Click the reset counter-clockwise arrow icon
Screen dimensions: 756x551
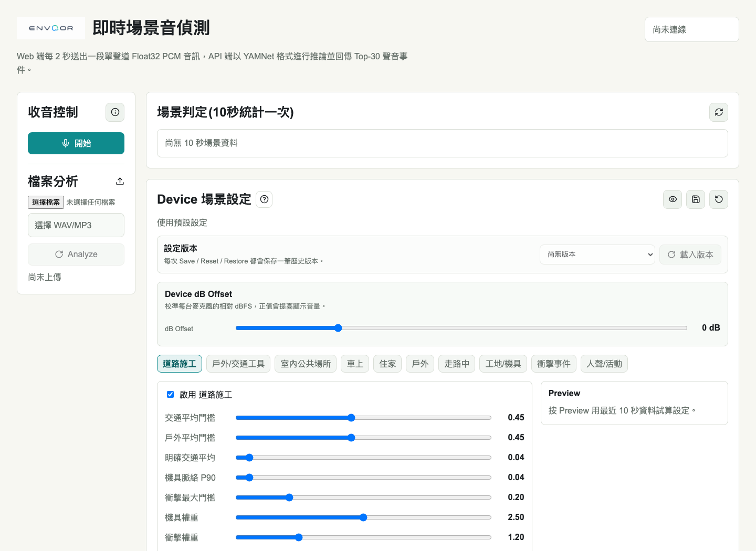[x=719, y=199]
